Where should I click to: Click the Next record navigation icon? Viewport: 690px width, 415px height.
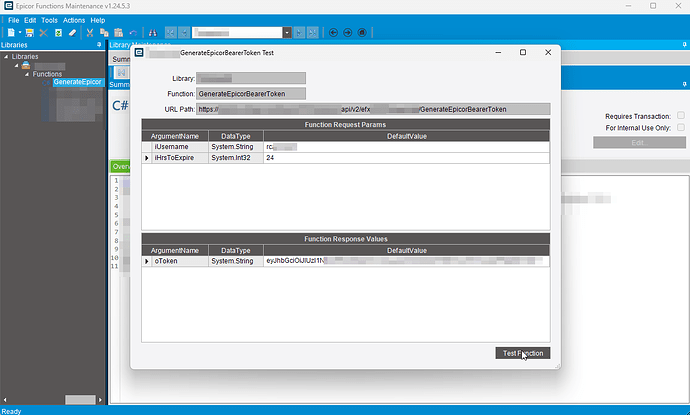tap(299, 33)
